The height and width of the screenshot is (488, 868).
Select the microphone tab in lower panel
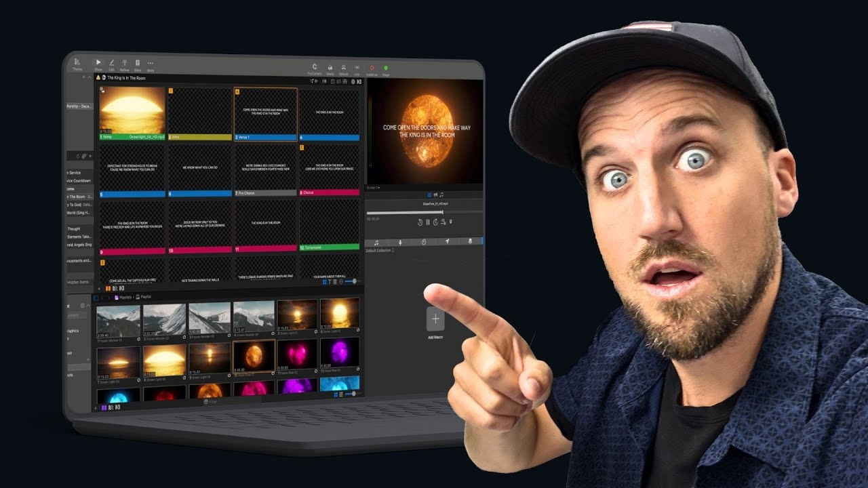(x=470, y=241)
